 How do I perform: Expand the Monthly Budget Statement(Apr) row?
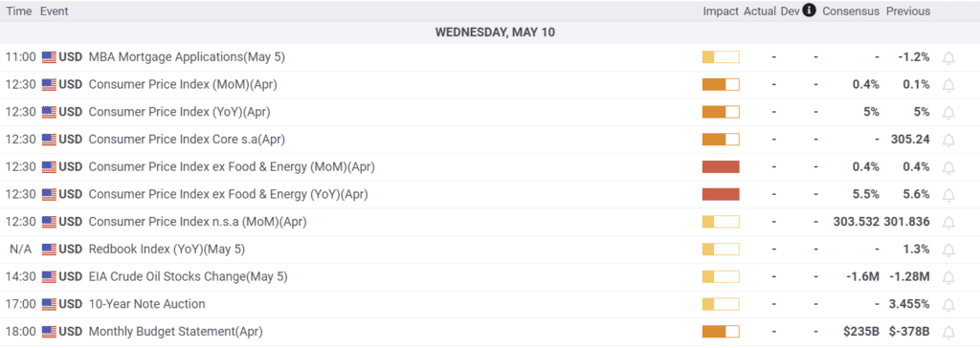(490, 332)
